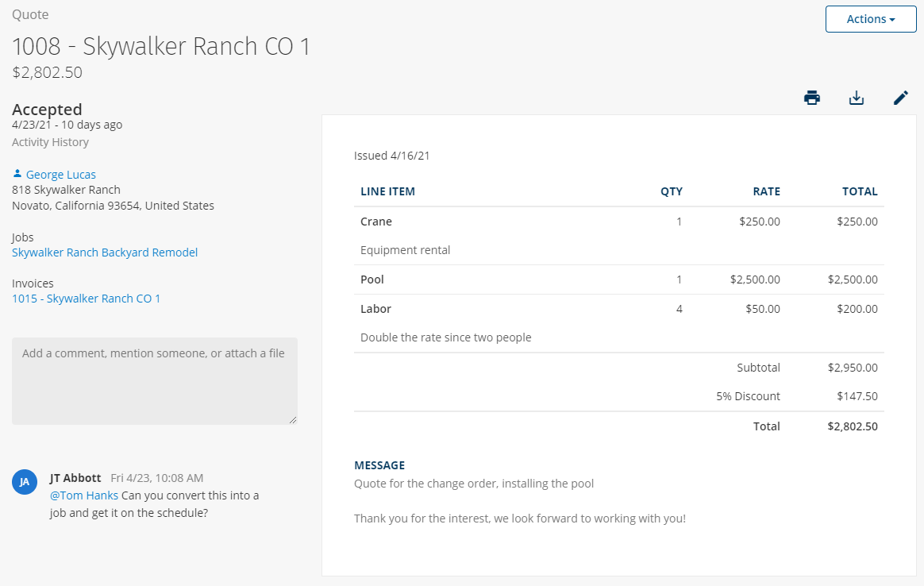Click the '4/23/21 - 10 days ago' date
Screen dimensions: 924x586
pyautogui.click(x=67, y=125)
